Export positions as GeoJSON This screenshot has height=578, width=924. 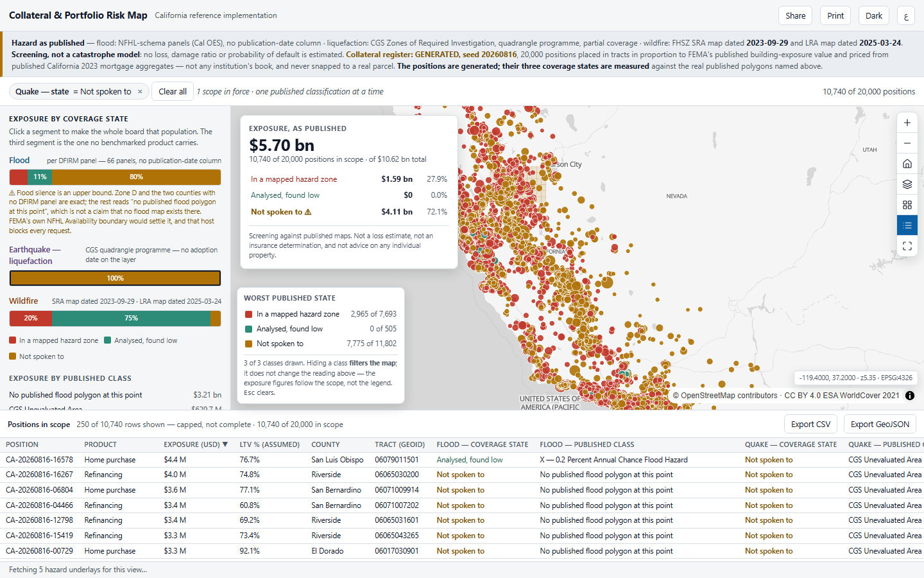[x=880, y=425]
